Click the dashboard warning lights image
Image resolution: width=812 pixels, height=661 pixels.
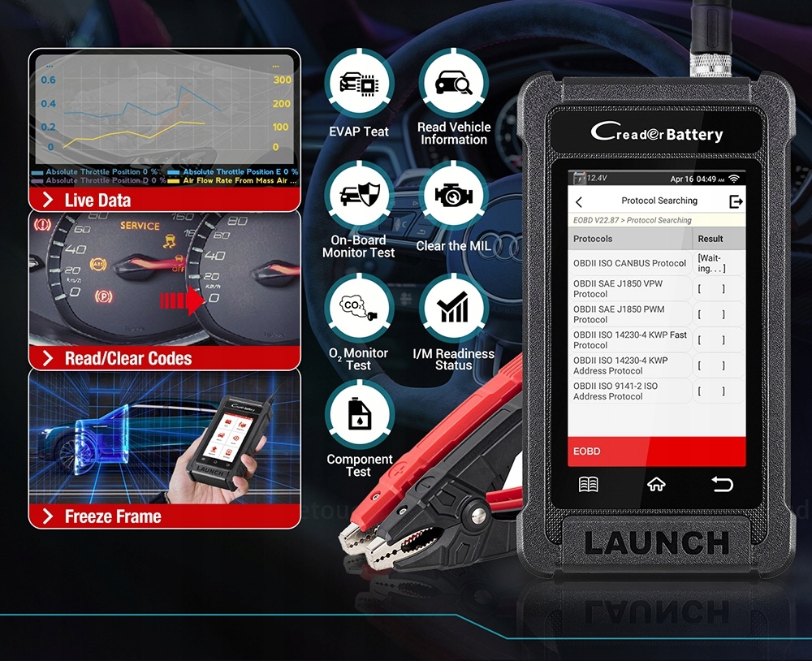tap(165, 279)
